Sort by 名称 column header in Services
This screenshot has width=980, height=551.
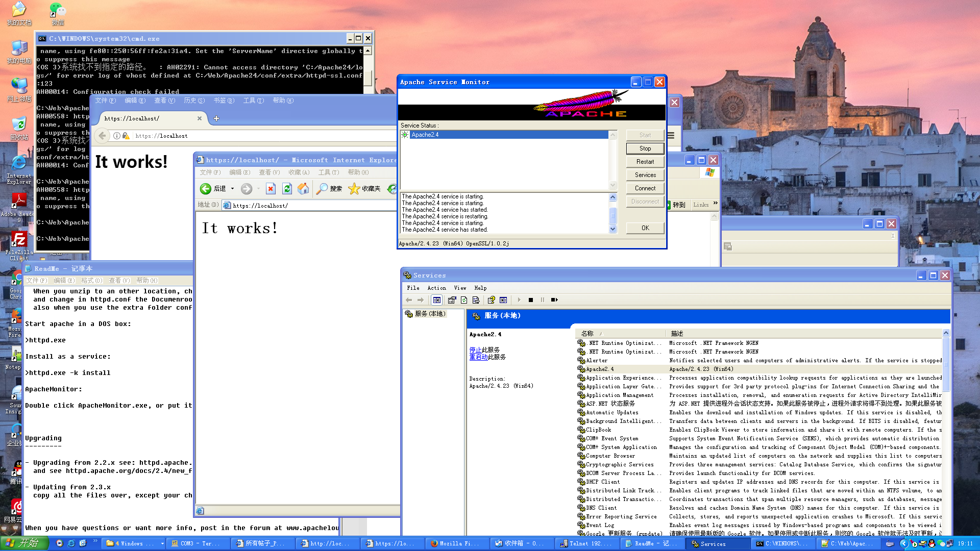(620, 333)
